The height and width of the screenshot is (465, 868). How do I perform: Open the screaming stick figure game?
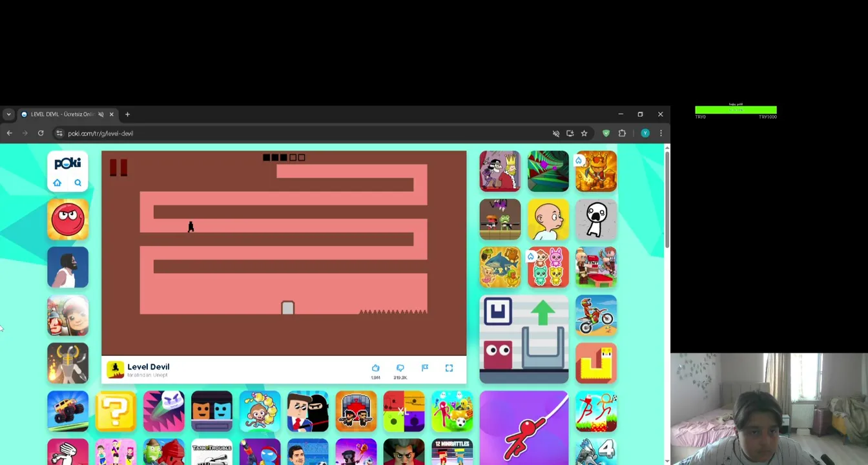click(x=596, y=219)
